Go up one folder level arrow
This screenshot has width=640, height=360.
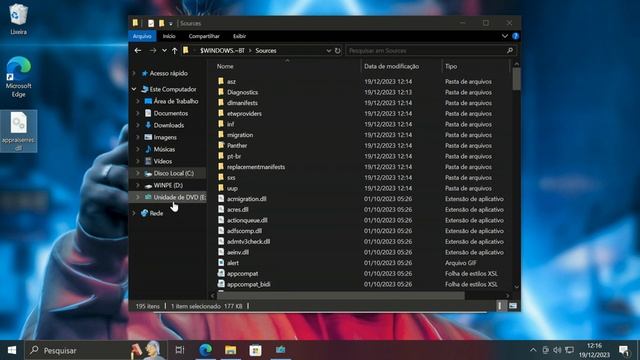click(x=175, y=51)
